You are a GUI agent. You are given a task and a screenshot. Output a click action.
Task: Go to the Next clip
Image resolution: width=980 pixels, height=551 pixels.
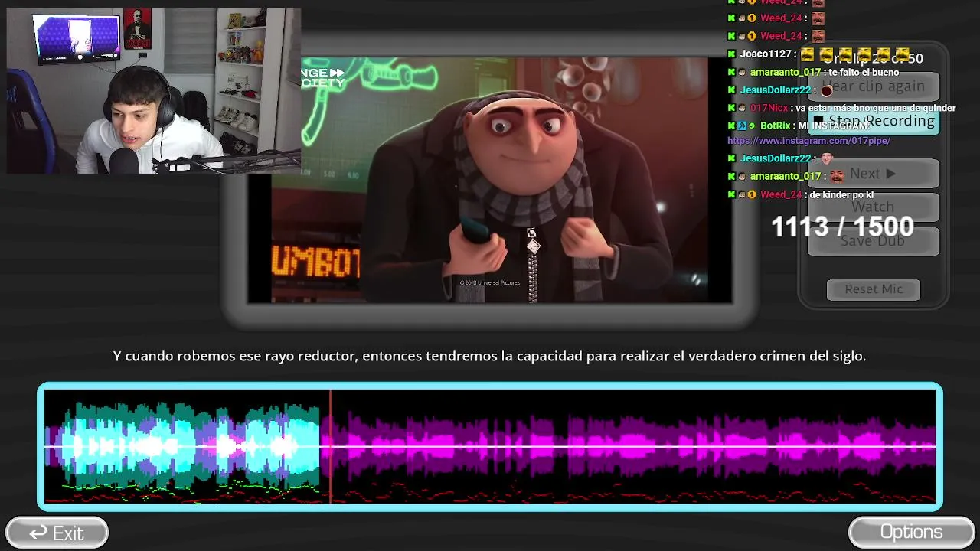(x=873, y=174)
